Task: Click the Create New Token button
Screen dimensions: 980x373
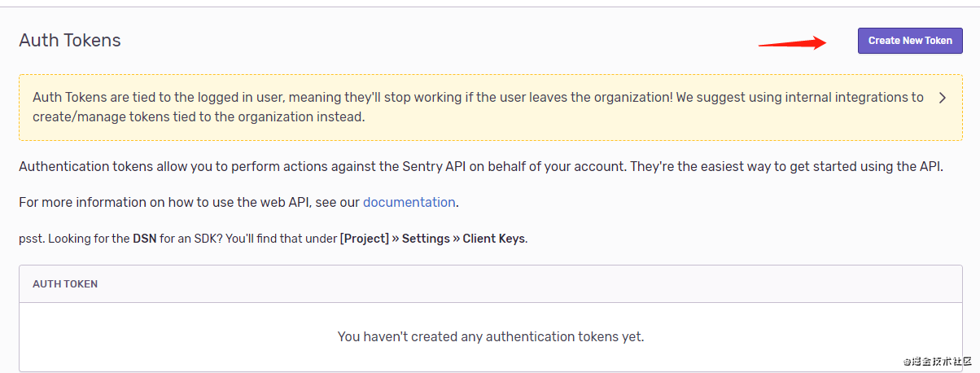Action: tap(910, 41)
